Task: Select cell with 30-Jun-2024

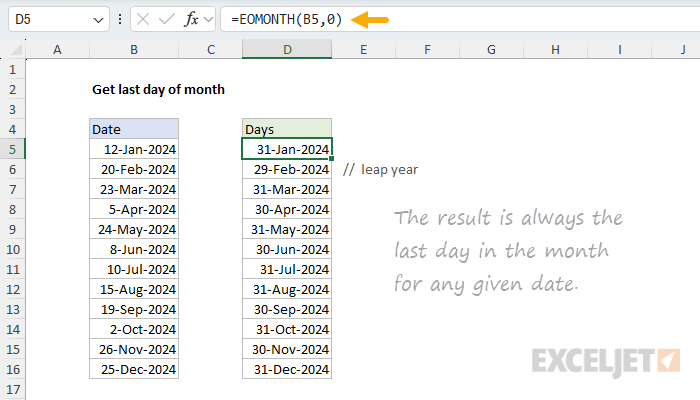Action: coord(287,249)
